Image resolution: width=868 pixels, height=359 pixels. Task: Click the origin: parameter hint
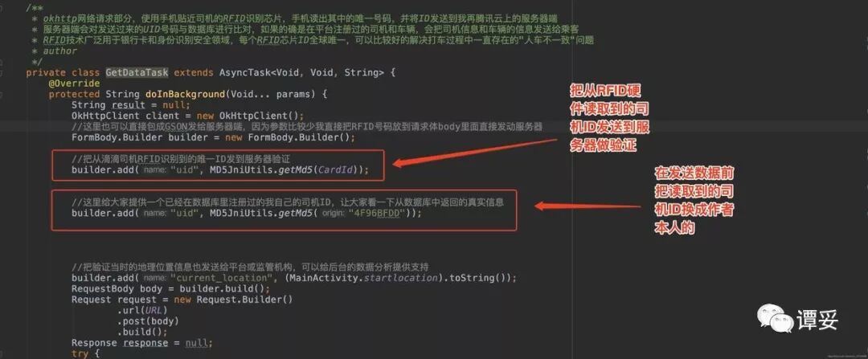pyautogui.click(x=332, y=213)
